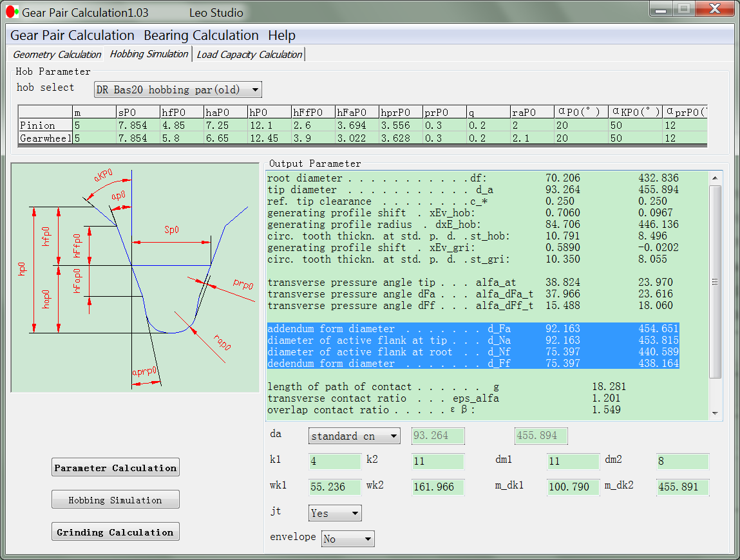Viewport: 740px width, 560px height.
Task: Open the Help menu
Action: pos(281,35)
